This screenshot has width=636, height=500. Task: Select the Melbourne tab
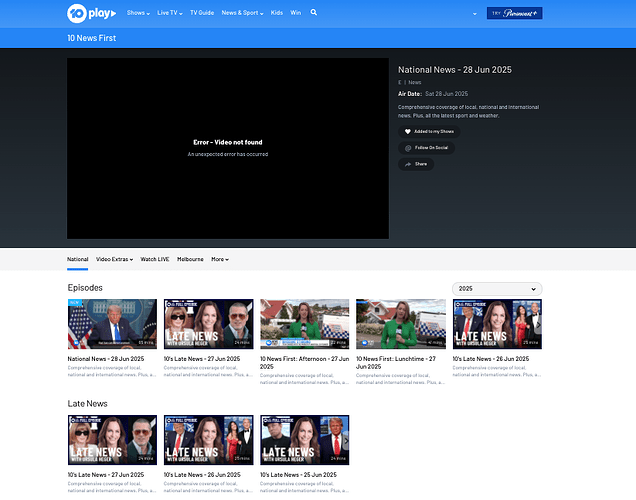190,259
